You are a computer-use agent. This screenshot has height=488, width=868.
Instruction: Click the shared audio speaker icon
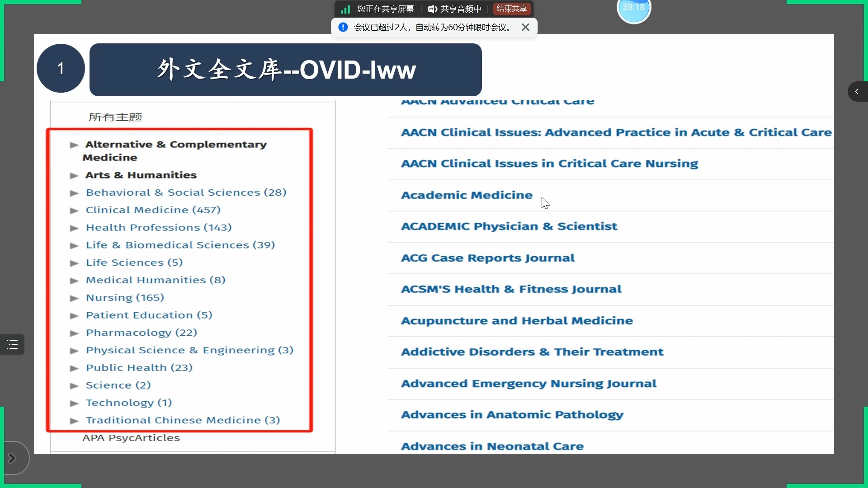coord(432,9)
